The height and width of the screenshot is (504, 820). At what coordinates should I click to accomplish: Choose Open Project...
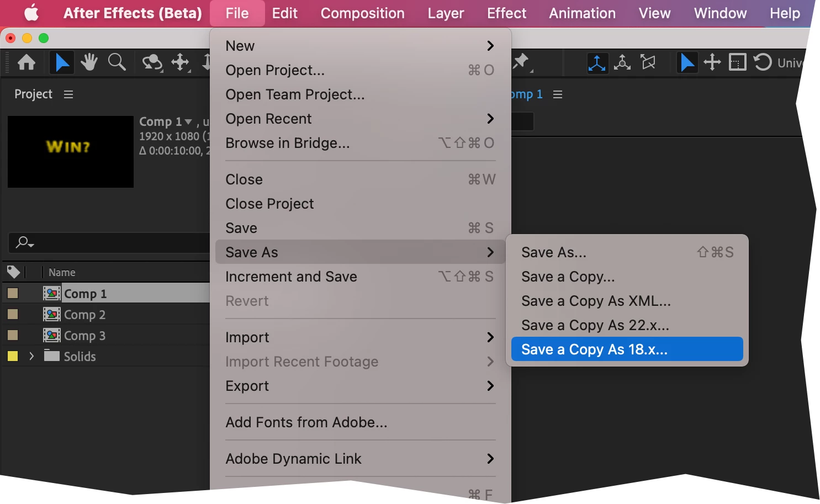click(360, 70)
